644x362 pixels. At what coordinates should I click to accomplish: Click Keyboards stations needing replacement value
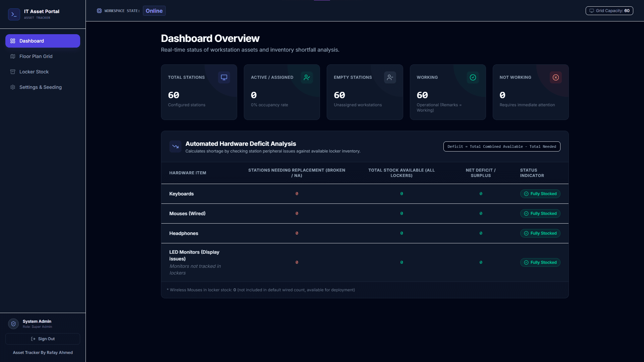coord(297,194)
